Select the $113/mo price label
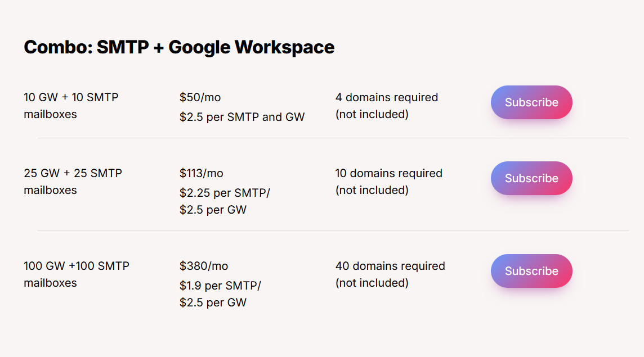The image size is (644, 357). (201, 173)
